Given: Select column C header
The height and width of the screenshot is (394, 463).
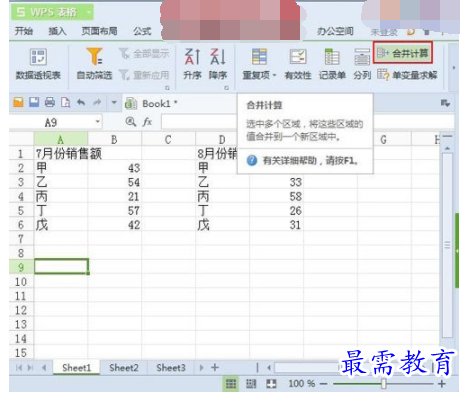Looking at the screenshot, I should [168, 139].
